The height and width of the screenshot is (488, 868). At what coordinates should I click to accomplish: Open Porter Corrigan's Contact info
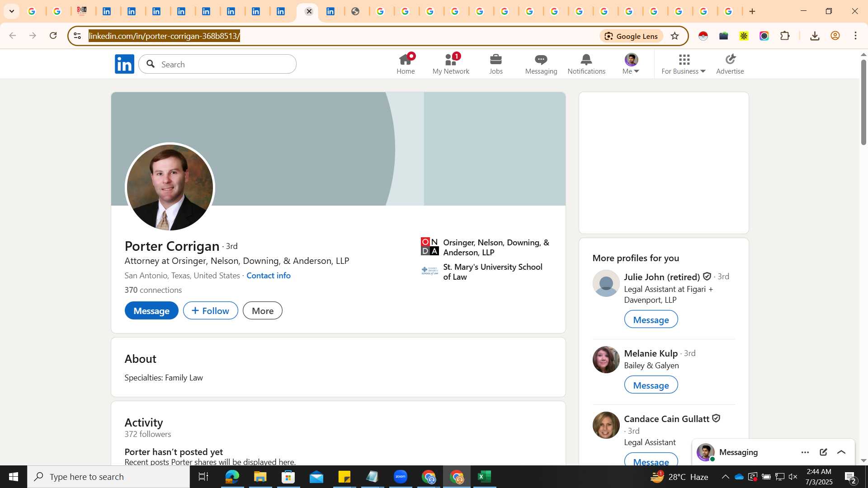pyautogui.click(x=269, y=275)
